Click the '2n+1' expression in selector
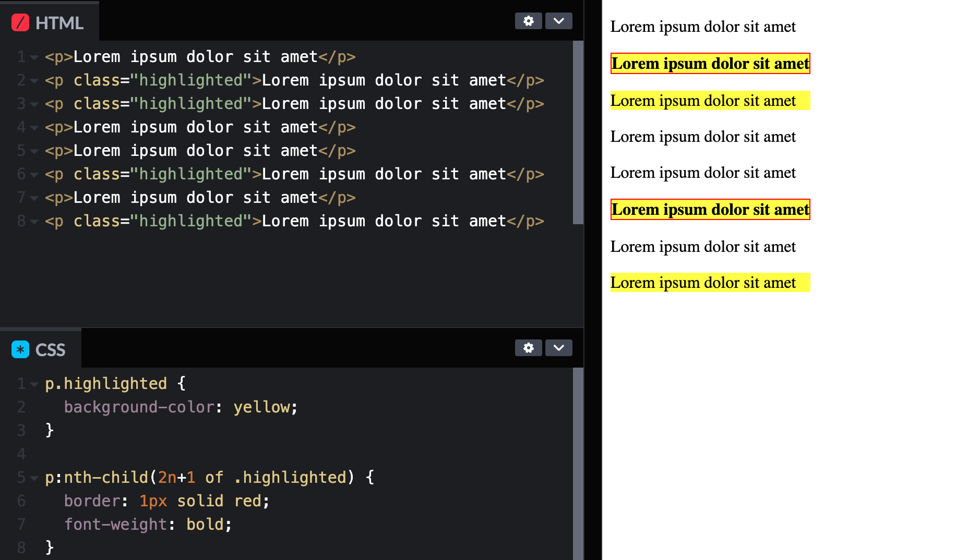Screen dimensions: 980x560 (x=176, y=477)
